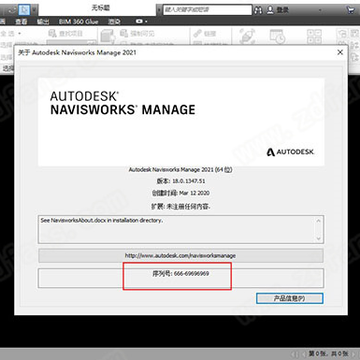Click the ribbon display toggle dropdown icon
Viewport: 360px width, 360px height.
click(141, 21)
